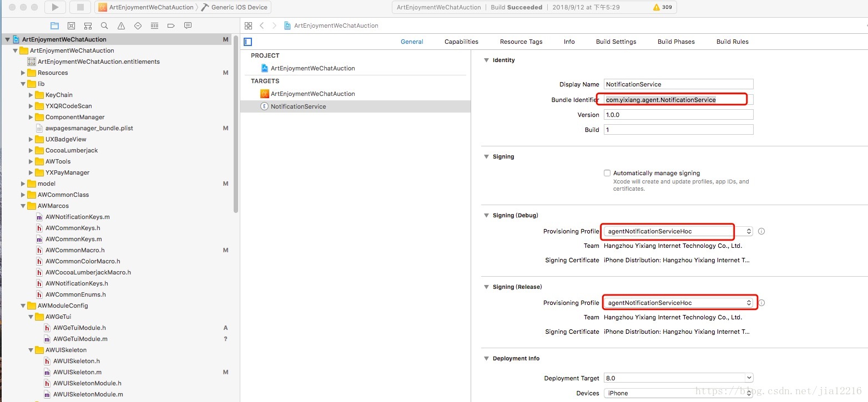Click the Version field showing 1.0.0
The image size is (868, 402).
point(678,115)
